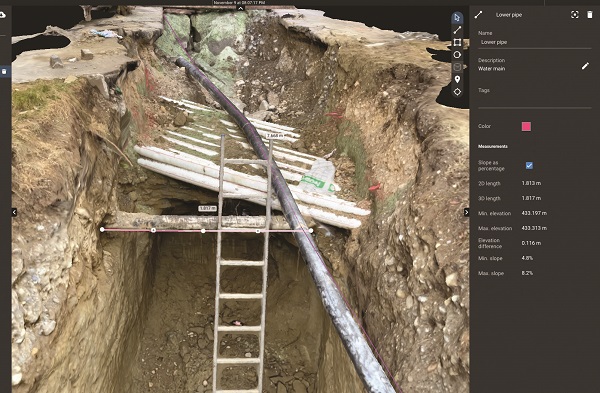Viewport: 600px width, 393px height.
Task: Click the Tags input field
Action: [535, 100]
